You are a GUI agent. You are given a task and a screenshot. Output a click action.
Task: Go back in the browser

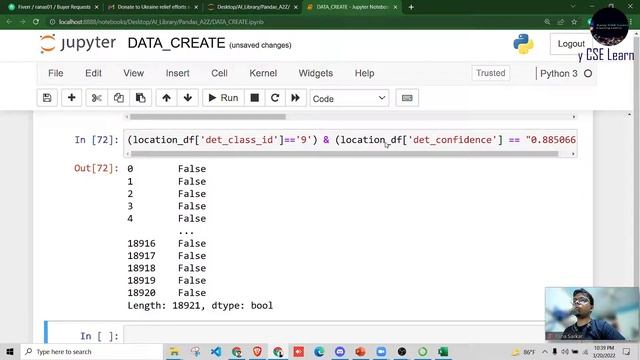pos(9,22)
